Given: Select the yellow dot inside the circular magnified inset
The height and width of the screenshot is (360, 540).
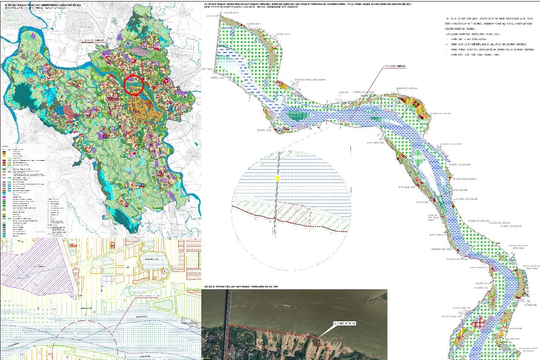Looking at the screenshot, I should pos(278,178).
